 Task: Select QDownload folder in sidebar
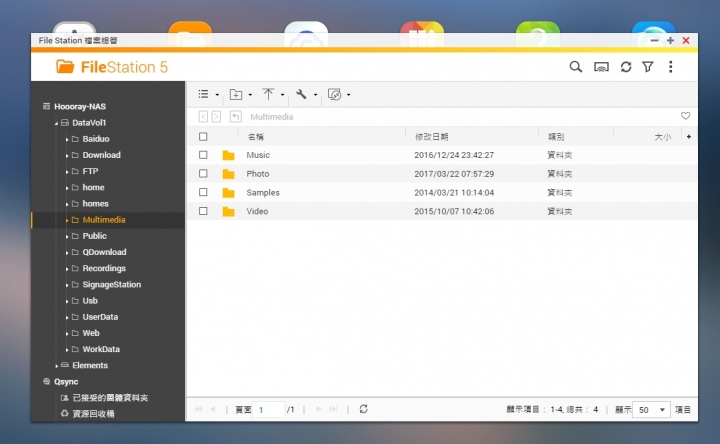(x=104, y=252)
